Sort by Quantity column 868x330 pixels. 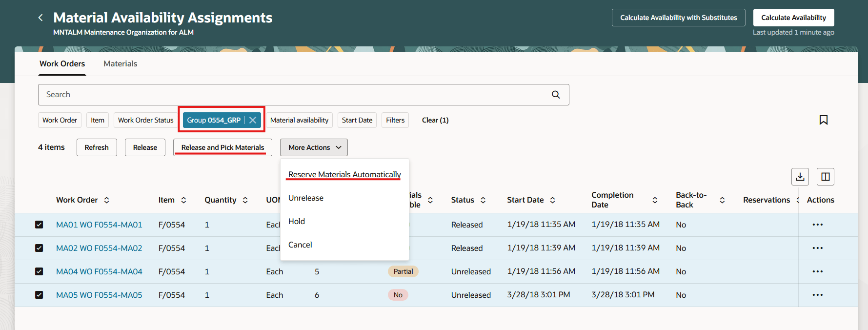click(x=245, y=200)
